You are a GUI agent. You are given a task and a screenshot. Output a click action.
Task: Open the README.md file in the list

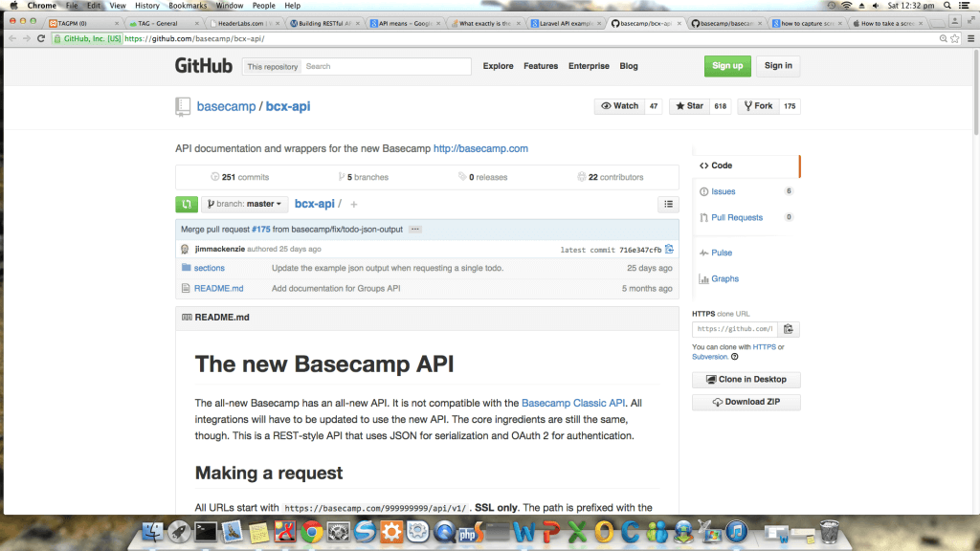219,289
